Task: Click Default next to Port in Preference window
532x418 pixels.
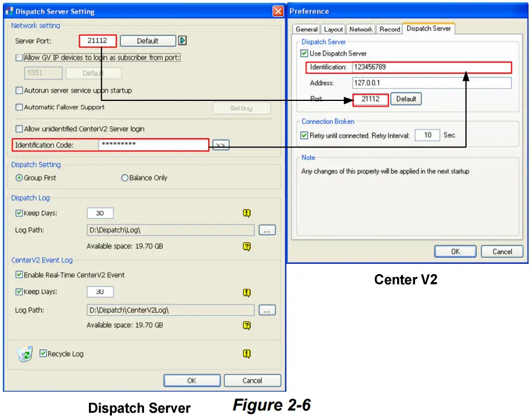Action: coord(405,99)
